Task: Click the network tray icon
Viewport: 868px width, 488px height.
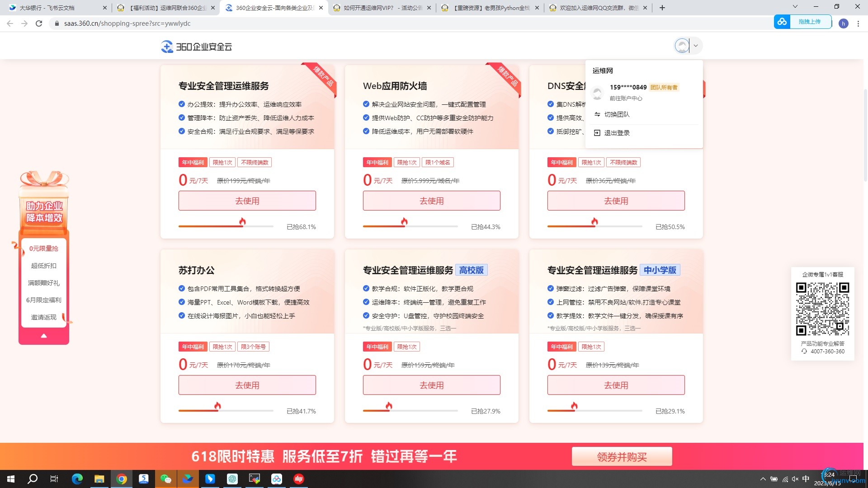Action: coord(785,479)
